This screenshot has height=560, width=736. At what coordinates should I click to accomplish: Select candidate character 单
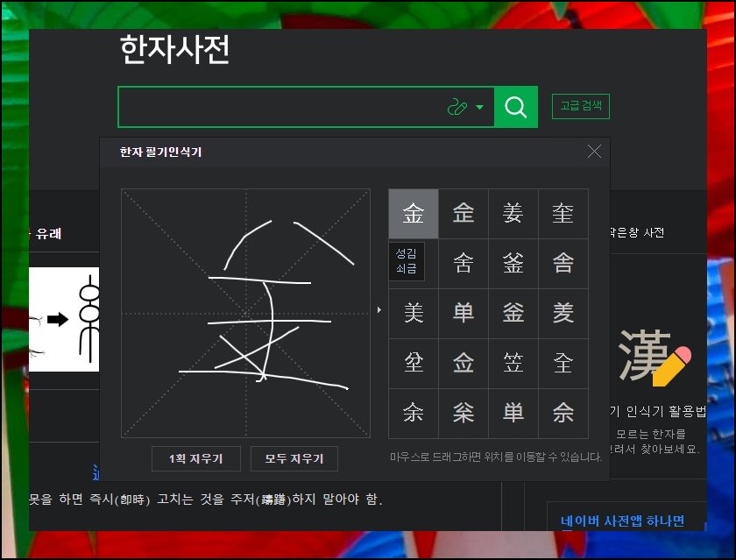pyautogui.click(x=464, y=313)
